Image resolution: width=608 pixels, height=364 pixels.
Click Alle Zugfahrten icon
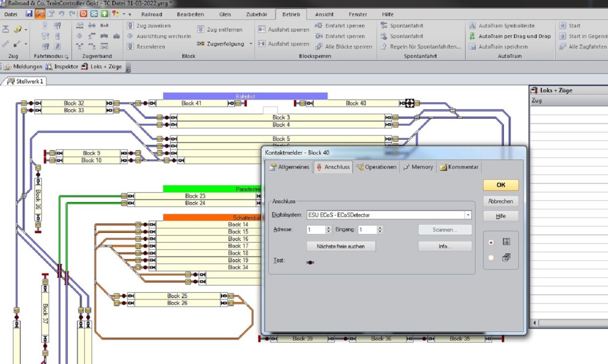(562, 47)
